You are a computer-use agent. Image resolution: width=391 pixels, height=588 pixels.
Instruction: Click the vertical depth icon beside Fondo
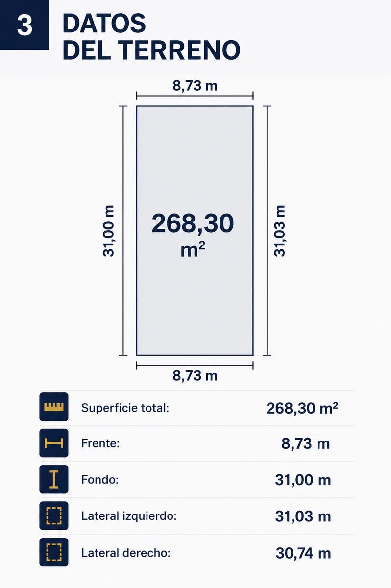pyautogui.click(x=54, y=479)
